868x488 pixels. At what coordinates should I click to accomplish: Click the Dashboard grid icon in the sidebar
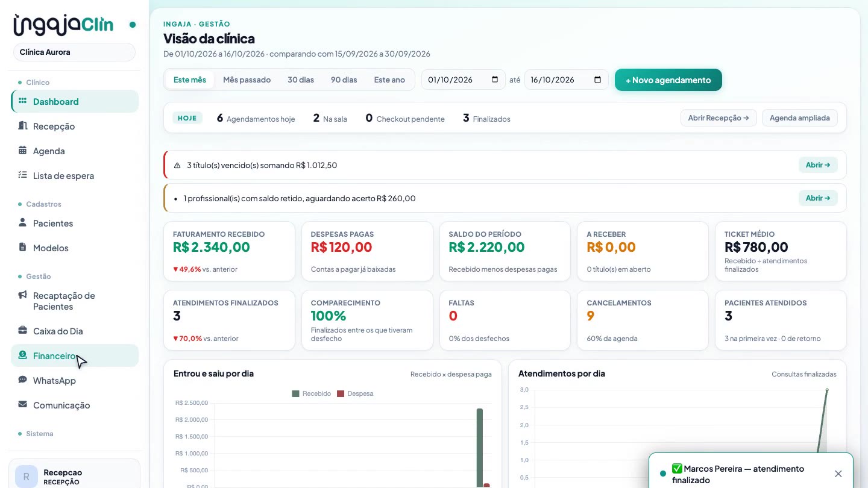click(23, 101)
